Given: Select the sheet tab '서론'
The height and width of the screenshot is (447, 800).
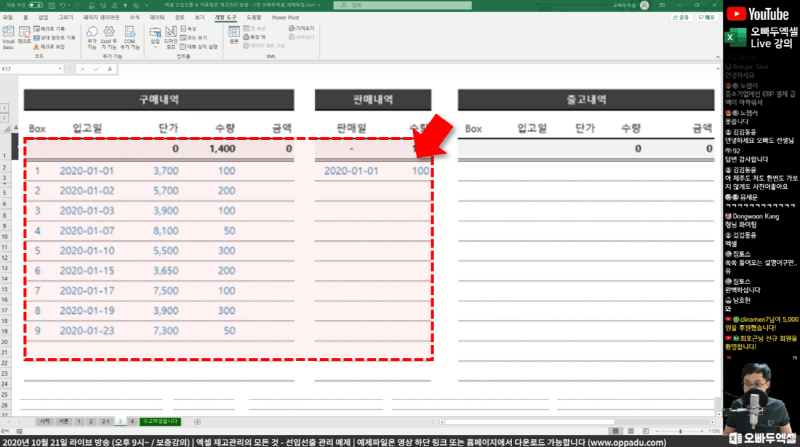Looking at the screenshot, I should click(x=63, y=421).
